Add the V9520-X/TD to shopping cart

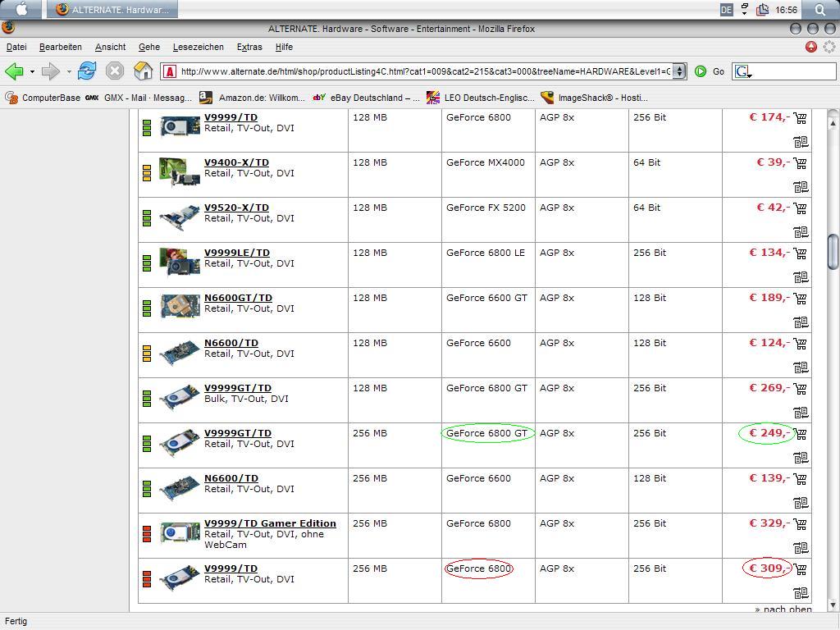tap(801, 208)
